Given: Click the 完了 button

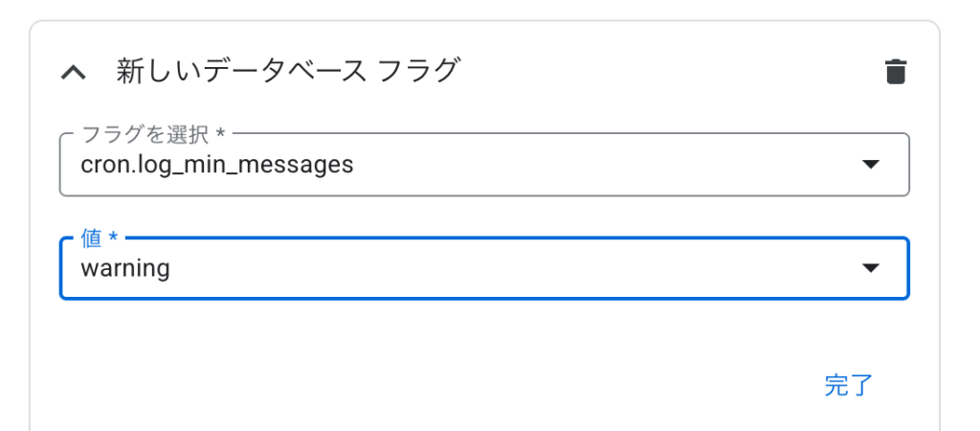Looking at the screenshot, I should pyautogui.click(x=848, y=385).
